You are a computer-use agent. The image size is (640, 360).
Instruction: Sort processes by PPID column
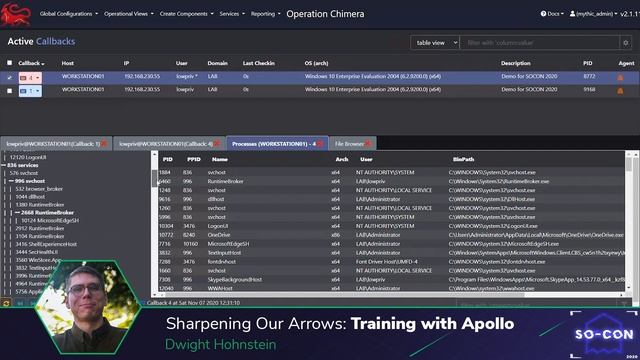194,159
